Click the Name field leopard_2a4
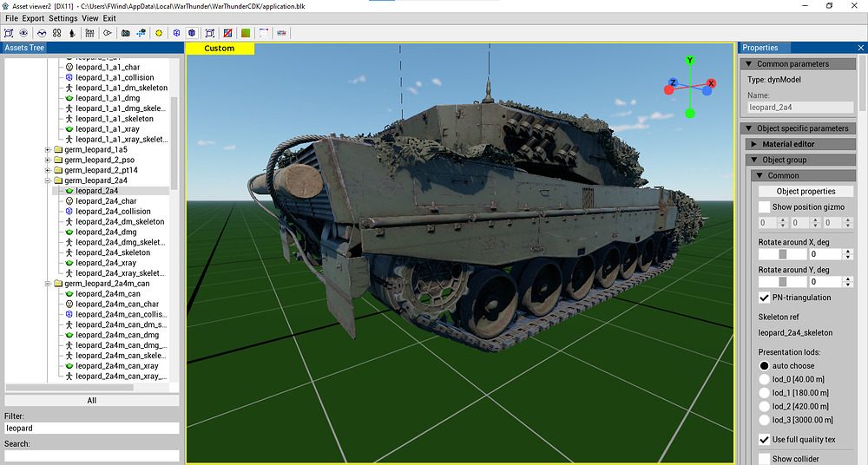Viewport: 868px width, 465px height. 800,108
